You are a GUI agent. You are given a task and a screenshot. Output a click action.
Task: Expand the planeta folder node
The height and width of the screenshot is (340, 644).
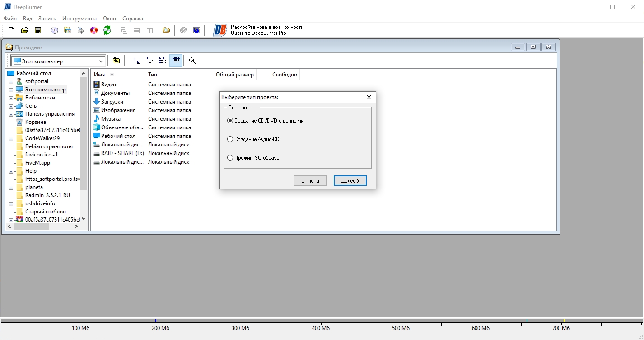click(x=11, y=187)
